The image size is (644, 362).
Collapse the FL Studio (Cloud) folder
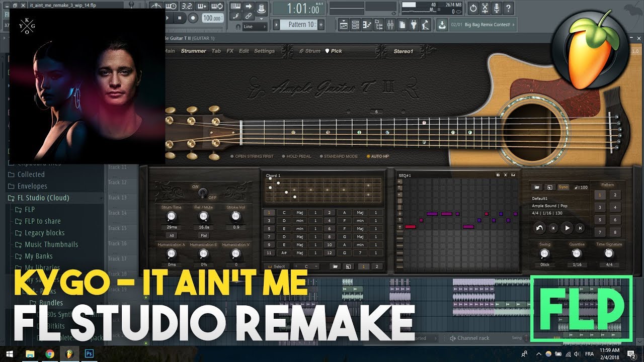point(38,198)
